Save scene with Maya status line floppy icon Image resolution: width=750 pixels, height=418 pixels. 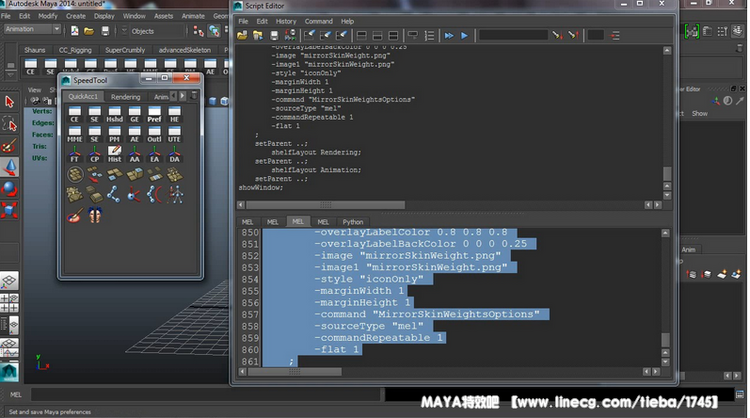pos(105,31)
